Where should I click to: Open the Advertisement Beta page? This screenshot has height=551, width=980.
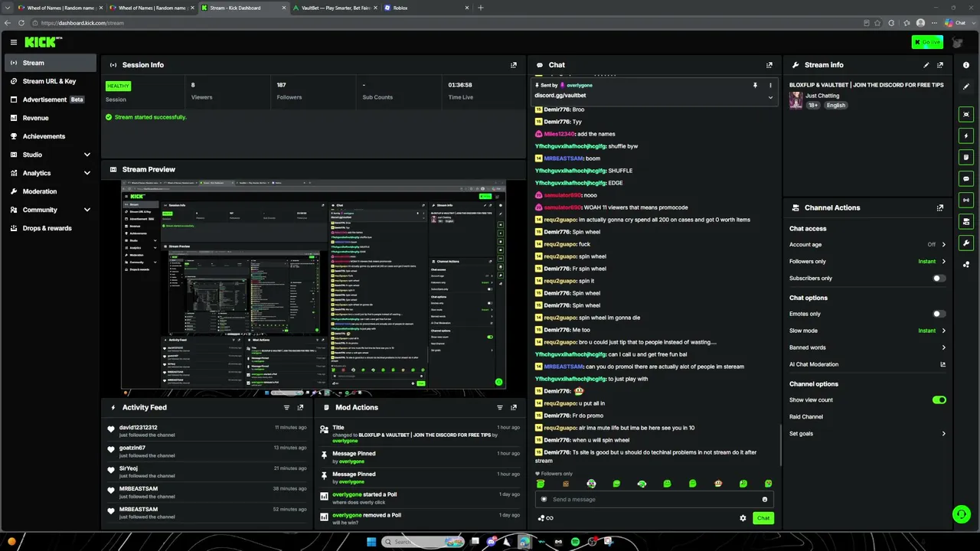pos(51,99)
